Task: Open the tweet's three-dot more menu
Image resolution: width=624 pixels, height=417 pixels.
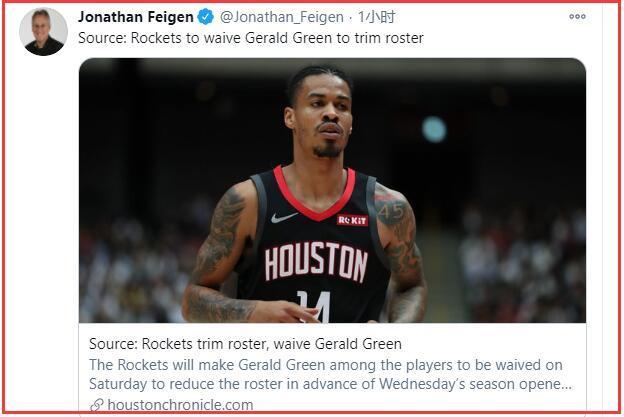Action: coord(577,16)
